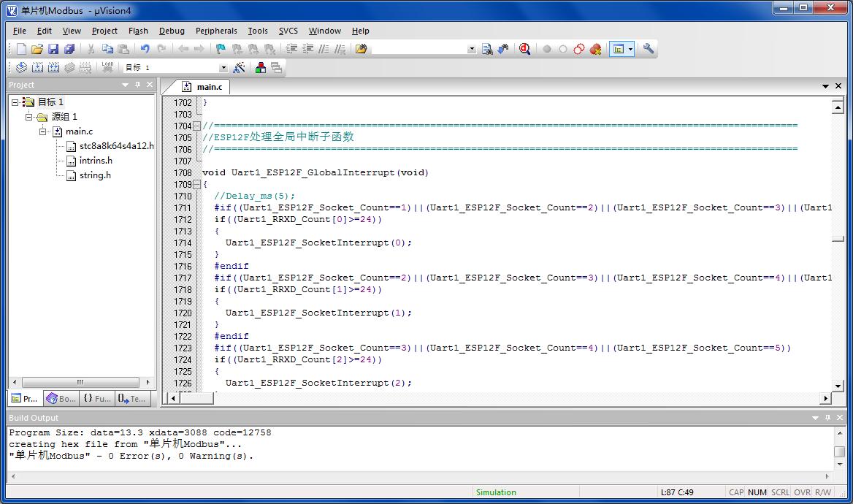Viewport: 853px width, 504px height.
Task: Open a file via the Open folder icon
Action: point(37,49)
